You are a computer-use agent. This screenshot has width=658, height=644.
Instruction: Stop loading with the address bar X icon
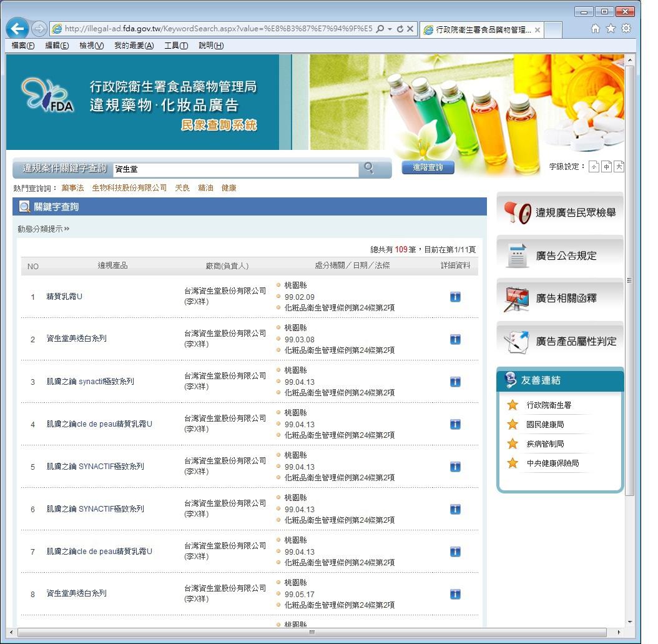pos(410,29)
